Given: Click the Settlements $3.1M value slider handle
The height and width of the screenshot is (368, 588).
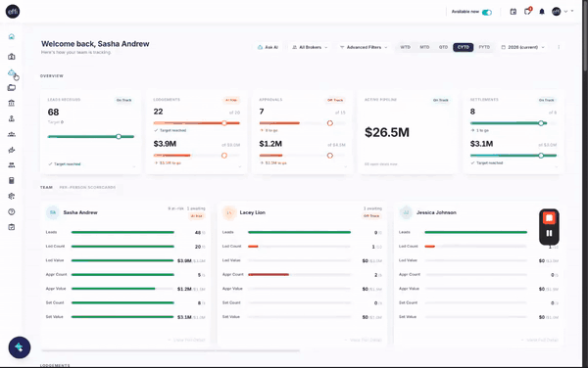Looking at the screenshot, I should click(x=541, y=156).
